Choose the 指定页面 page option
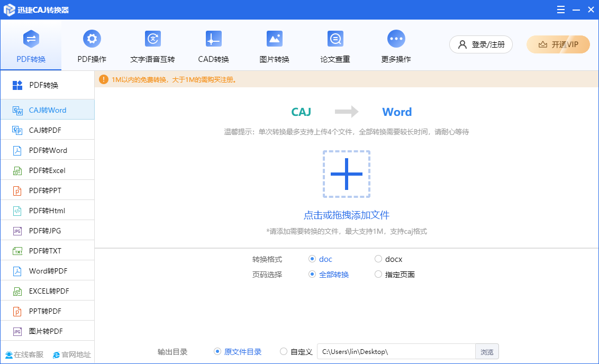Viewport: 599px width, 364px height. pos(378,275)
